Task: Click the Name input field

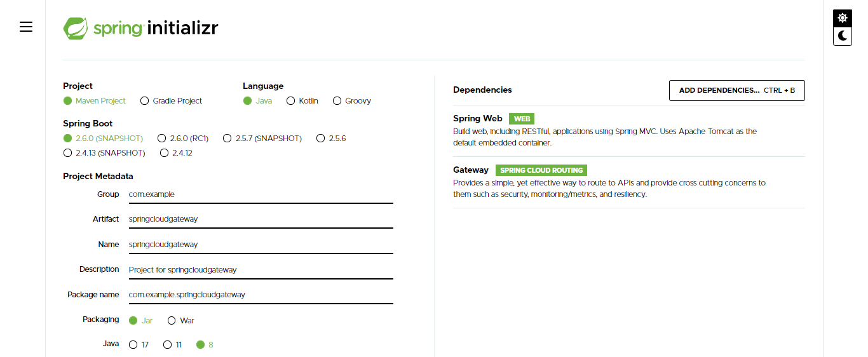Action: 261,245
